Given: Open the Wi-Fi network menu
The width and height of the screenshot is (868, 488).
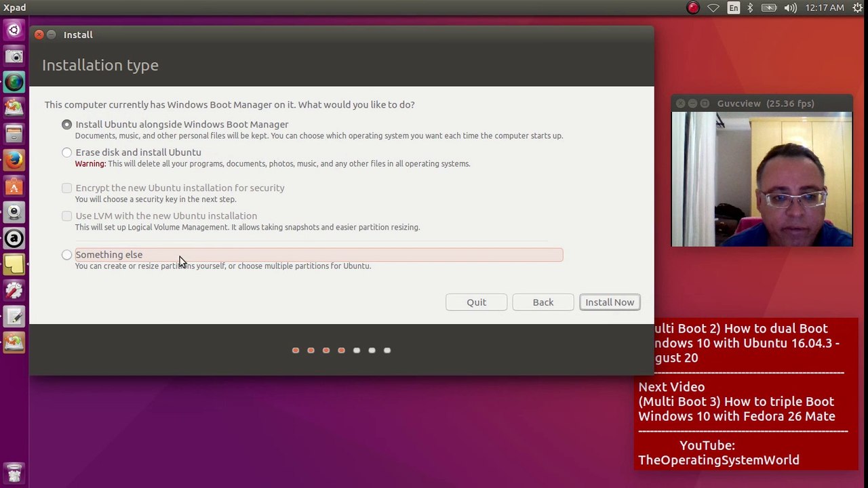Looking at the screenshot, I should tap(713, 8).
